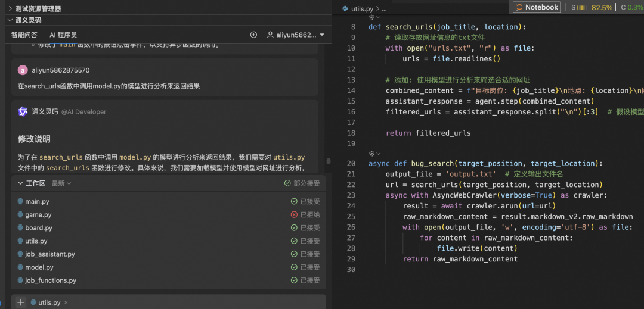Click the 修改说明 heading

point(34,139)
